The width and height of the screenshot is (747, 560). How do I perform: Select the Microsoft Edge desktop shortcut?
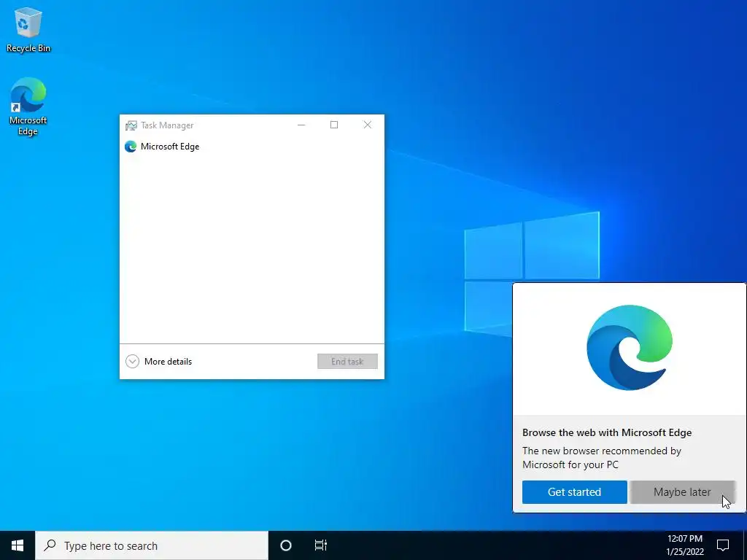28,106
